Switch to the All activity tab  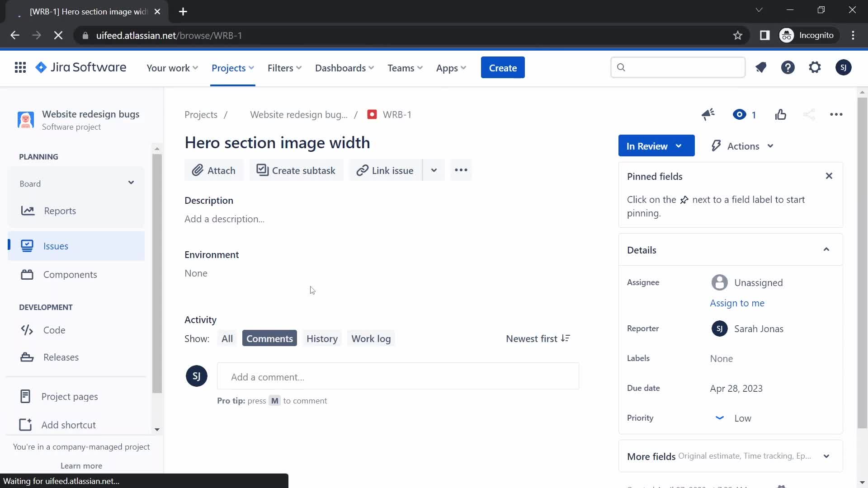click(226, 338)
